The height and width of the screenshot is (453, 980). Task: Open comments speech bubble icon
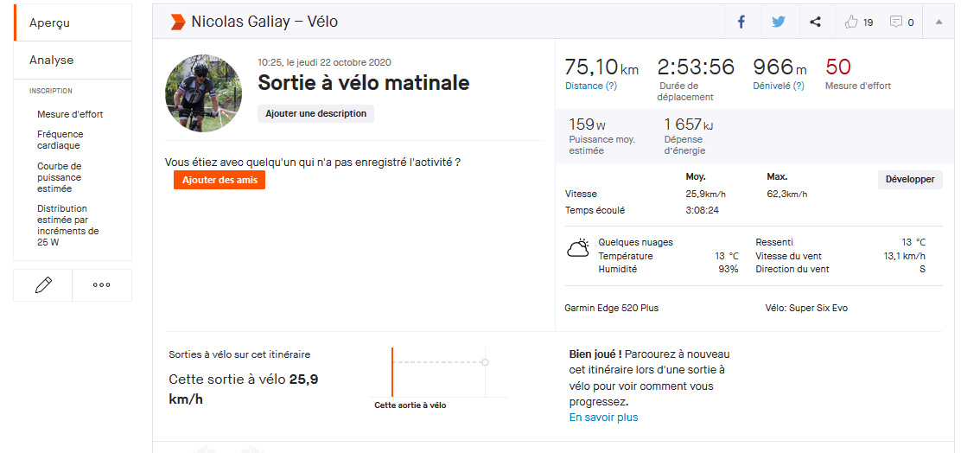click(x=896, y=22)
